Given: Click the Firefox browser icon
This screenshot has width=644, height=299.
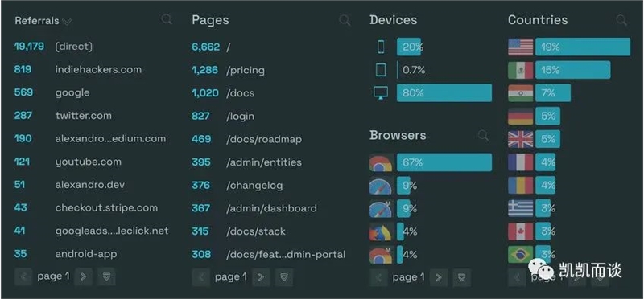Looking at the screenshot, I should click(381, 231).
